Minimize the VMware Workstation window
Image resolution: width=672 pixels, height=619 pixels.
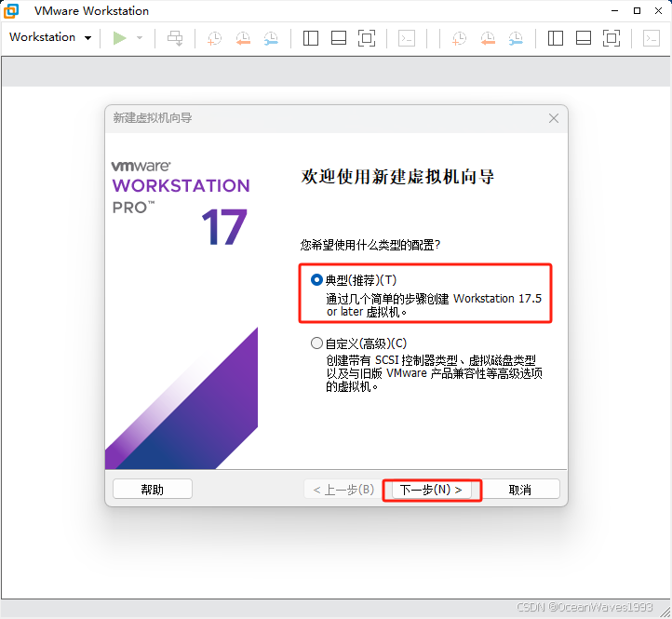coord(615,11)
